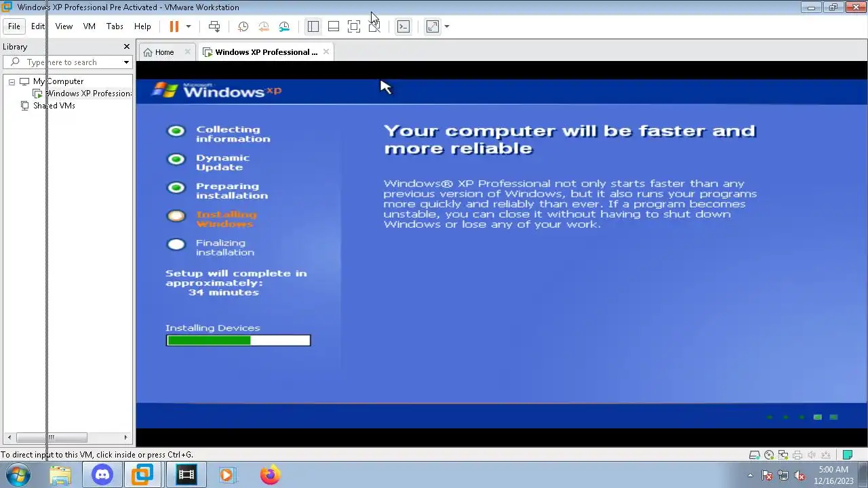Click the CD/DVD drive status icon
Viewport: 868px width, 488px height.
[x=769, y=455]
